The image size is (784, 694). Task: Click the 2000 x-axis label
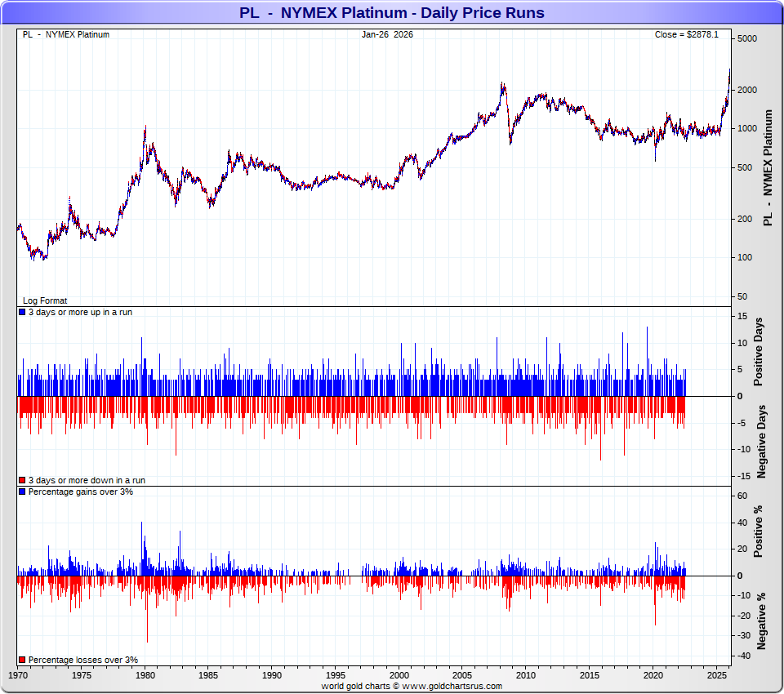(399, 675)
